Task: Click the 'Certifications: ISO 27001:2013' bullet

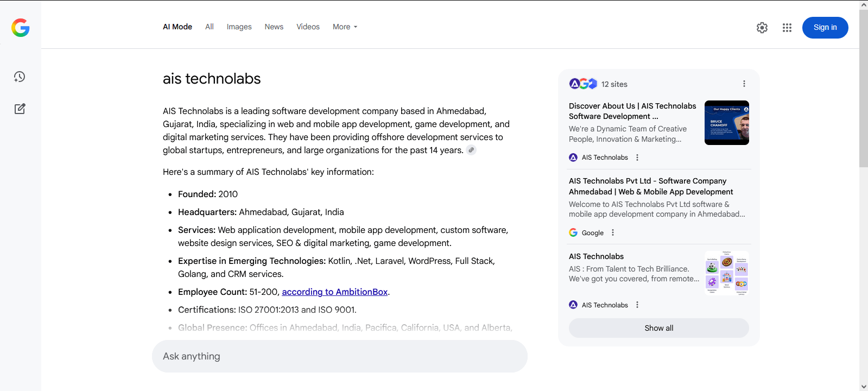Action: click(267, 310)
